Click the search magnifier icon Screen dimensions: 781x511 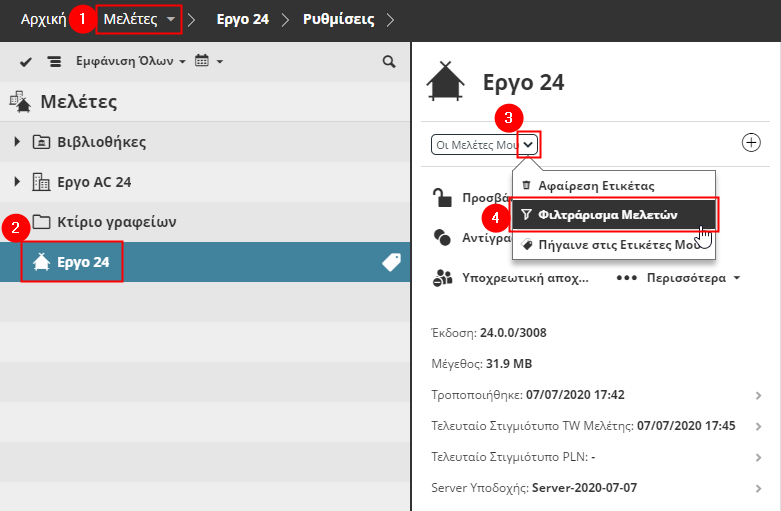click(389, 61)
